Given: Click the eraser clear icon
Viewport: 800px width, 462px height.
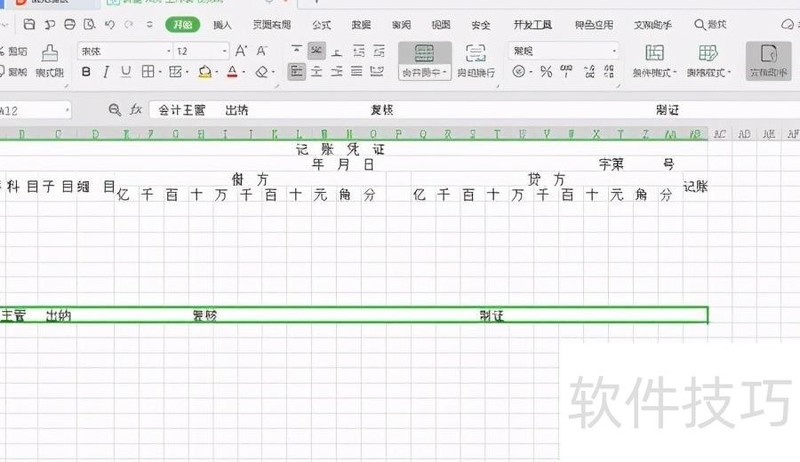Looking at the screenshot, I should click(x=262, y=72).
